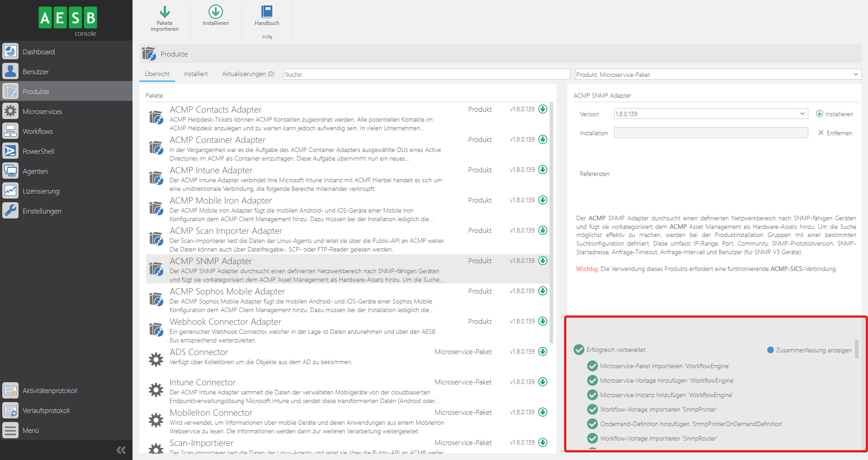Collapse the sidebar with double chevron

[x=121, y=450]
